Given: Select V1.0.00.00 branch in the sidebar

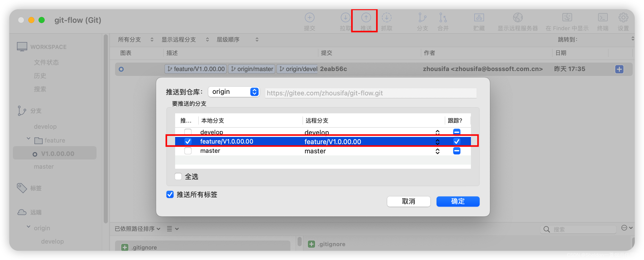Looking at the screenshot, I should click(55, 154).
